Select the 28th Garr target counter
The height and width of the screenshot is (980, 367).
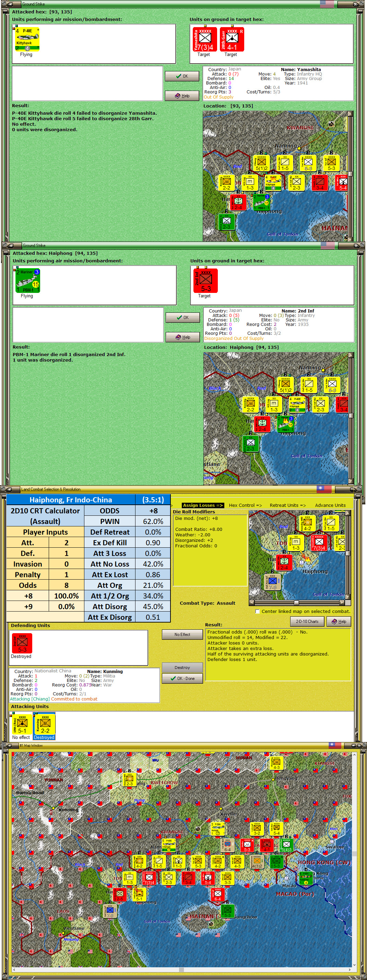(x=232, y=39)
